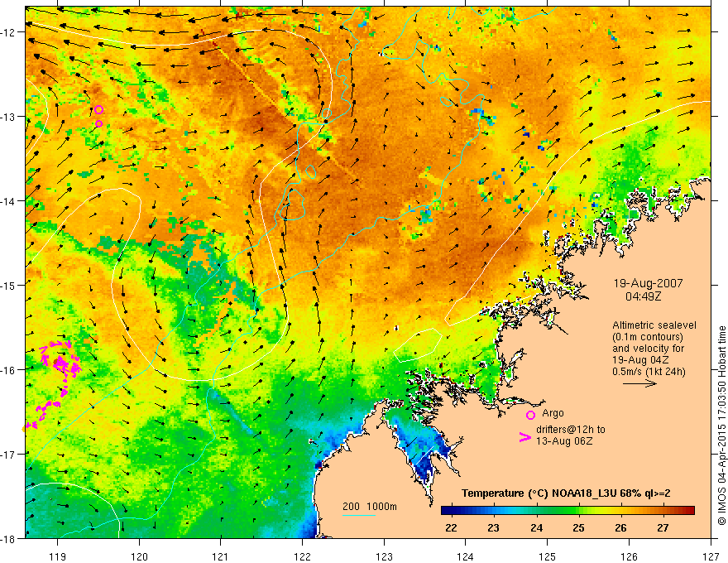
Task: Click the date text 19-Aug-2007
Action: pos(648,283)
